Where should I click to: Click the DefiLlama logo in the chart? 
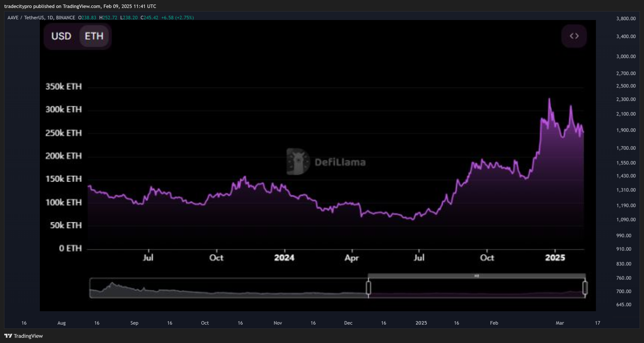point(326,162)
